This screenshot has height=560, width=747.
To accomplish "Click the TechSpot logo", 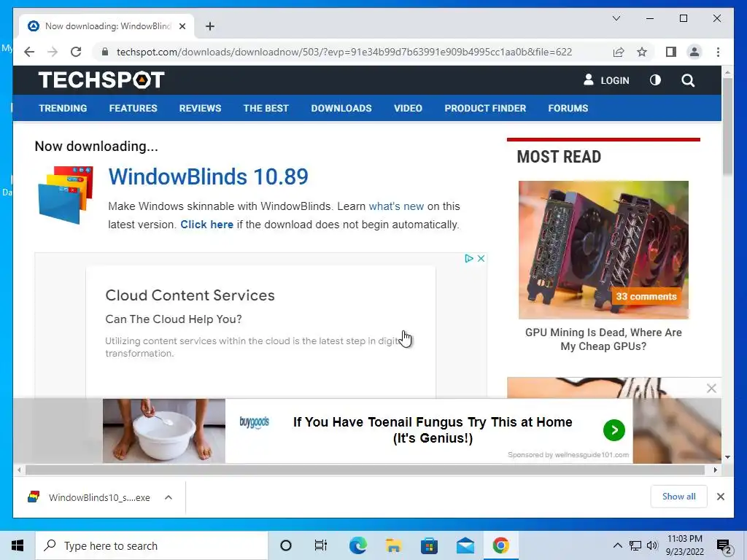I will tap(101, 80).
